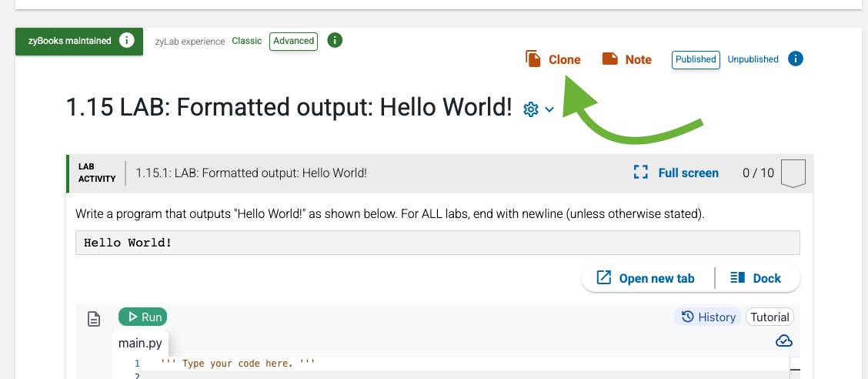Screen dimensions: 868x379
Task: Click the Full screen brackets icon
Action: tap(640, 173)
